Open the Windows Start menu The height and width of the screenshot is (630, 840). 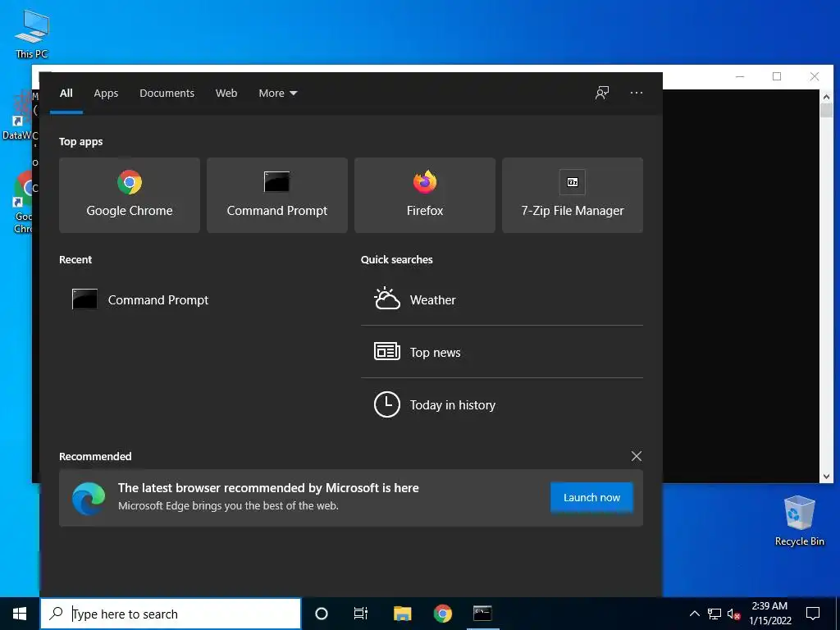coord(20,614)
